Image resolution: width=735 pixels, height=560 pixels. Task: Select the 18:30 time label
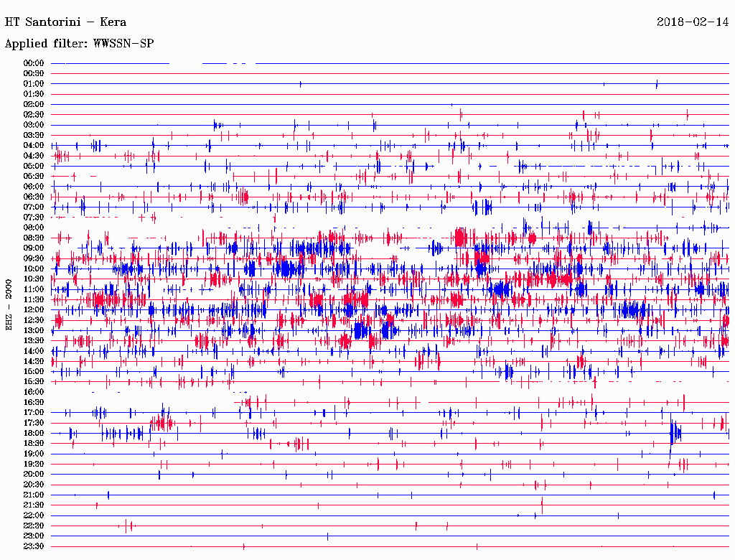tap(34, 443)
